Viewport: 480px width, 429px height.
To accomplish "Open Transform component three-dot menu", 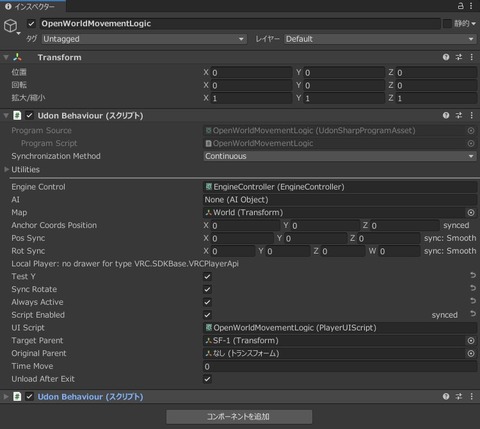I will (472, 57).
